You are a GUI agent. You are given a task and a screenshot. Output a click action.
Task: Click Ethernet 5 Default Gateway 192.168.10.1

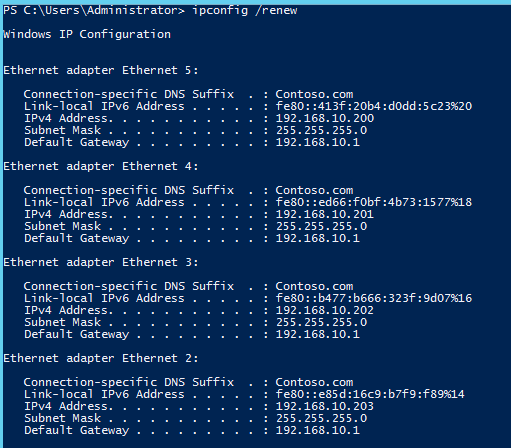pos(318,142)
